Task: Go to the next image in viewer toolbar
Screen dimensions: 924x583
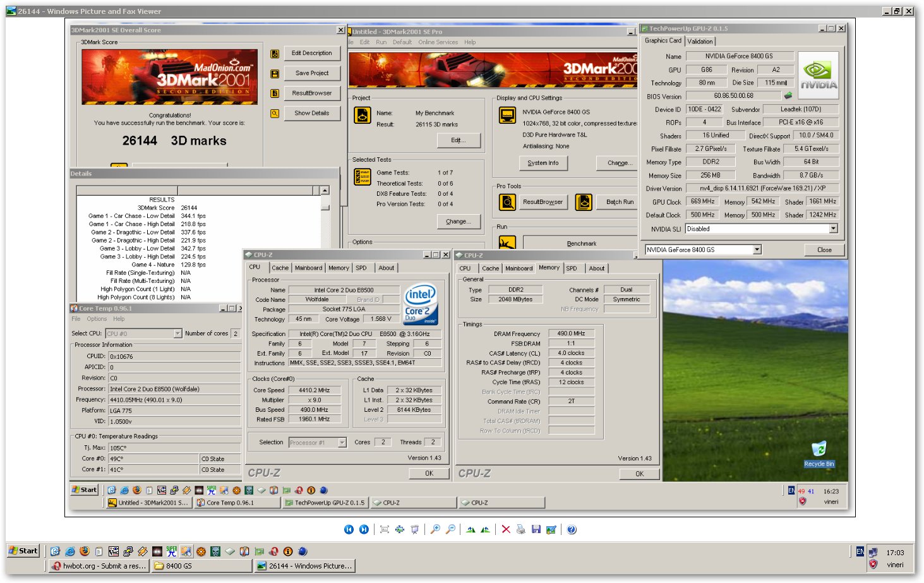Action: [x=364, y=529]
